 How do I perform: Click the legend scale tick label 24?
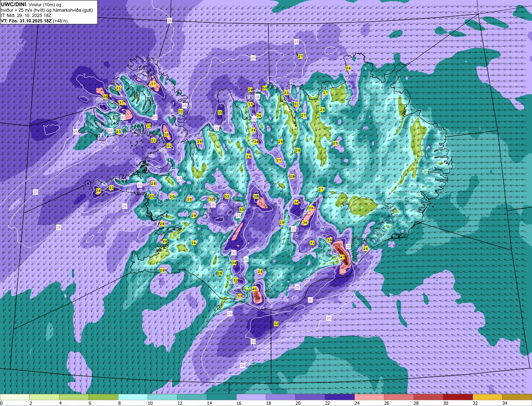[x=356, y=403]
